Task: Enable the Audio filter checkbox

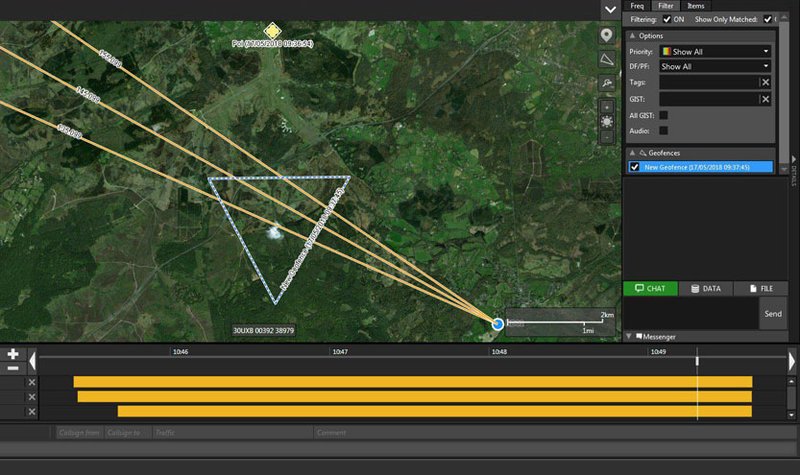Action: (x=664, y=130)
